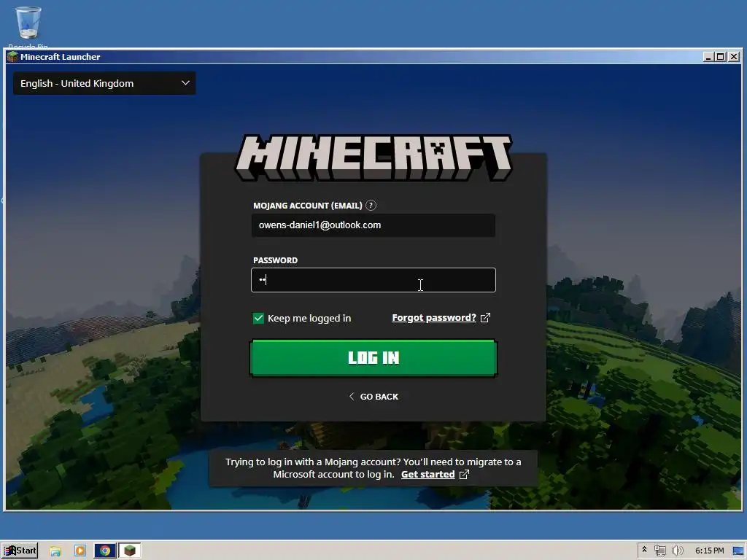Minimize the Minecraft Launcher window
This screenshot has height=560, width=747.
point(708,57)
